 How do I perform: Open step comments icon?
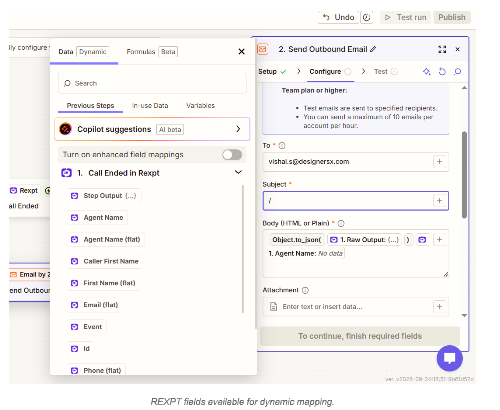tap(458, 72)
